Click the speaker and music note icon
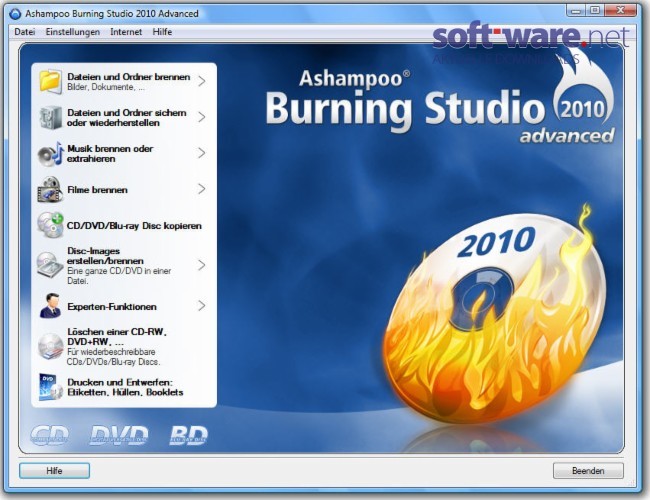Screen dimensions: 650x500 51,154
